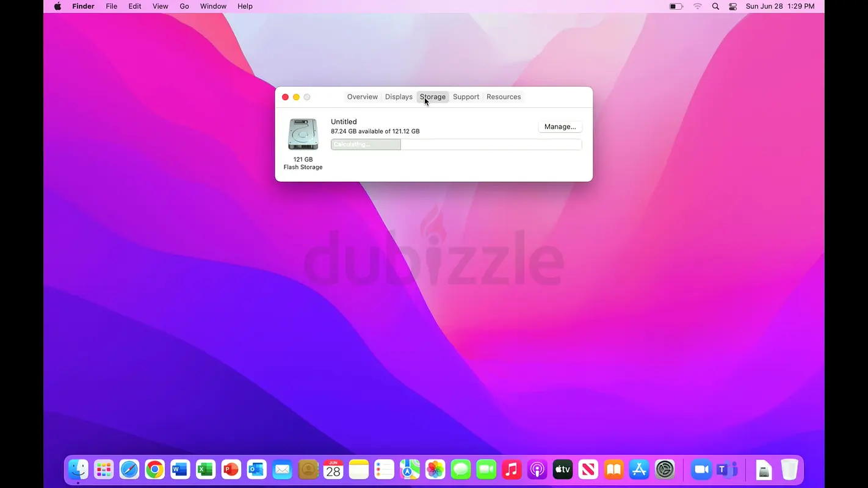Launch PowerPoint from the Dock
Screen dimensions: 868x488
[x=231, y=469]
